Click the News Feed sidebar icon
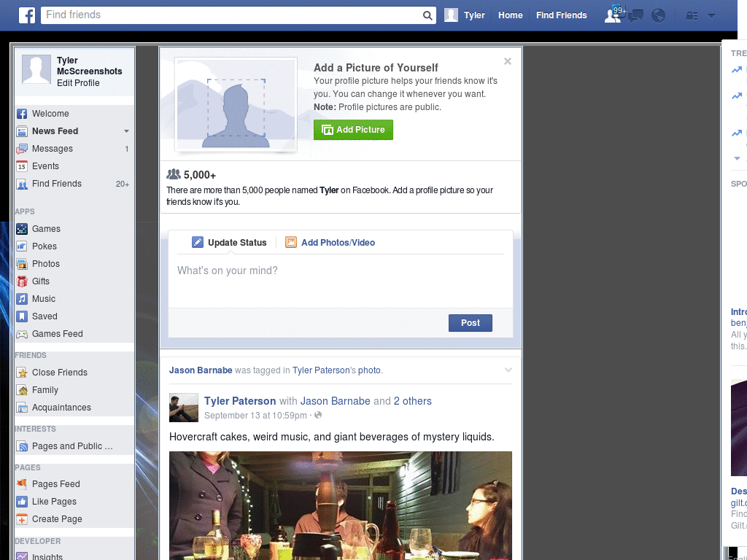This screenshot has width=747, height=560. coord(22,131)
